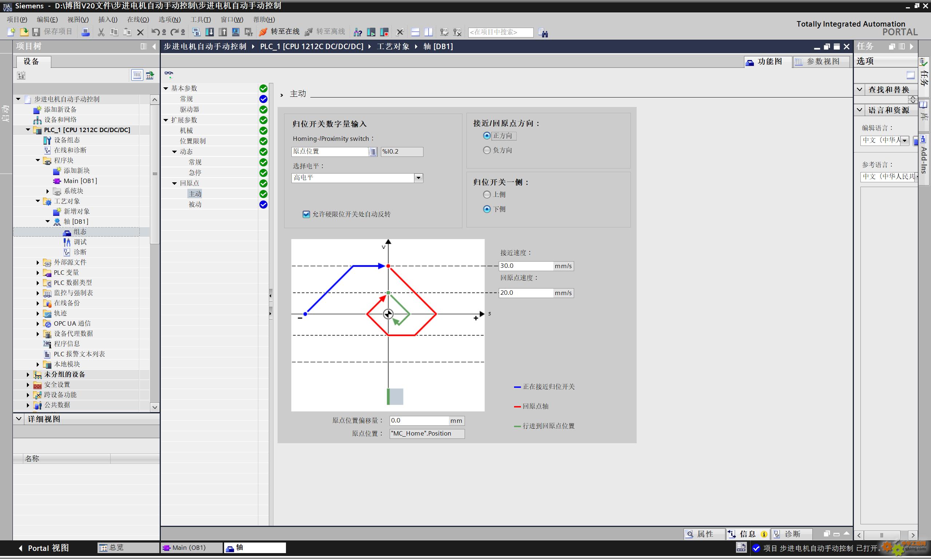Viewport: 931px width, 560px height.
Task: Toggle 允许硬限位开关处自动反转 checkbox
Action: click(306, 214)
